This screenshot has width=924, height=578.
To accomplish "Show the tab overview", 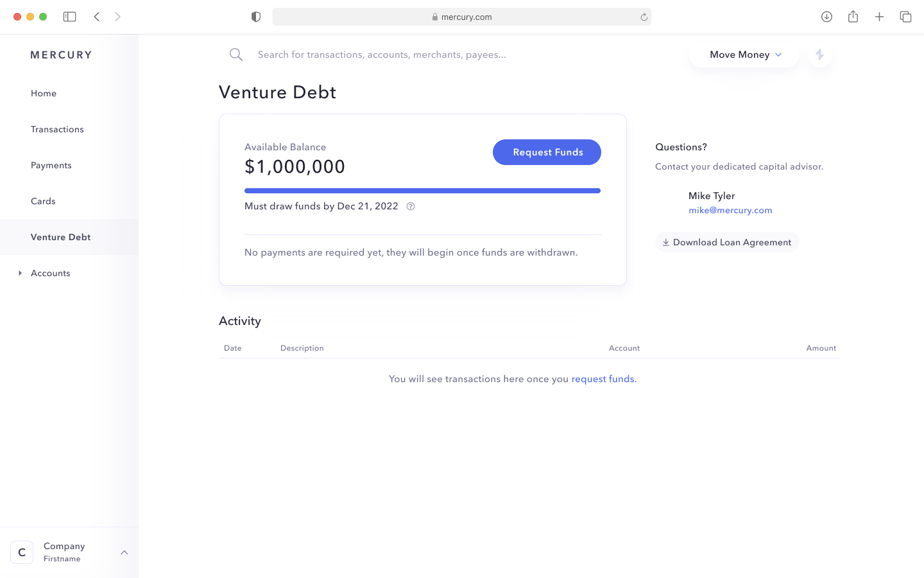I will 905,17.
